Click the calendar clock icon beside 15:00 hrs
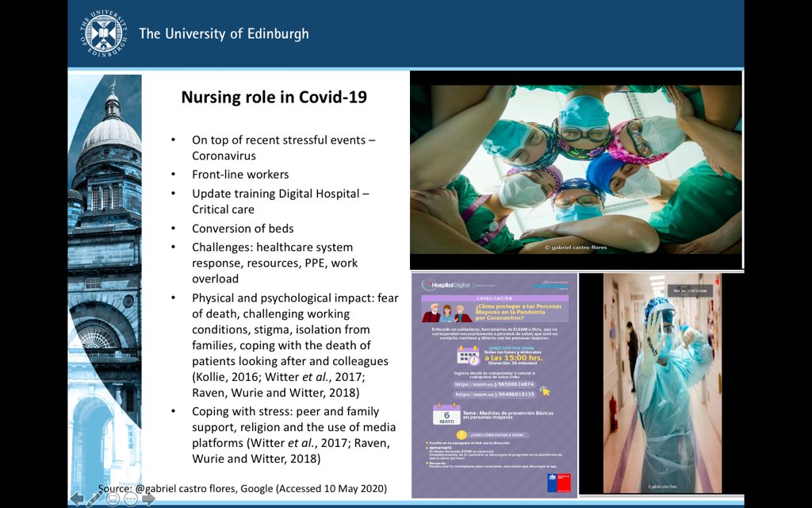The image size is (812, 508). click(x=468, y=355)
